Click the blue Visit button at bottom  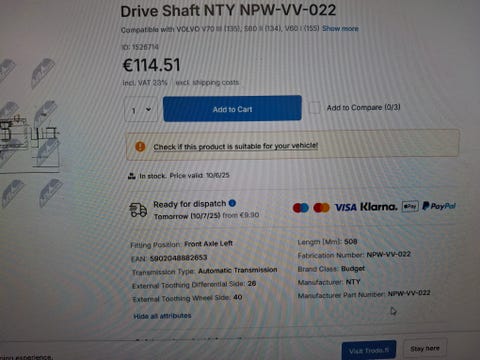369,350
